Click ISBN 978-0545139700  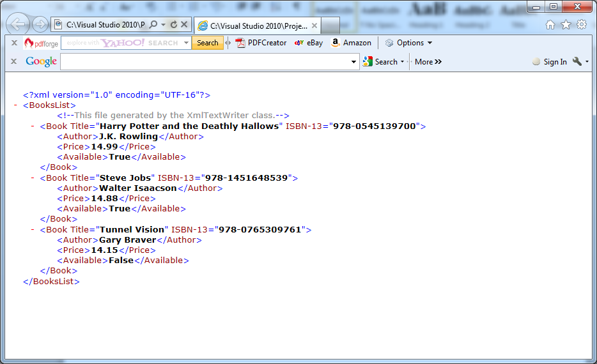tap(375, 126)
